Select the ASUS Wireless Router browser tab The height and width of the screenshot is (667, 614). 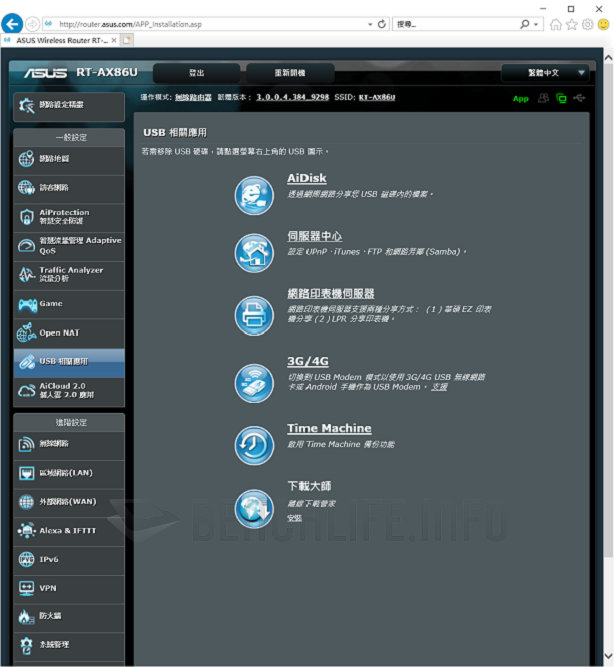(59, 40)
